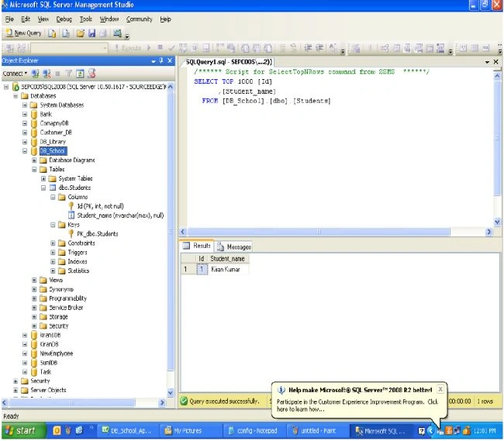This screenshot has width=504, height=441.
Task: Select the Indexes folder
Action: click(x=78, y=261)
